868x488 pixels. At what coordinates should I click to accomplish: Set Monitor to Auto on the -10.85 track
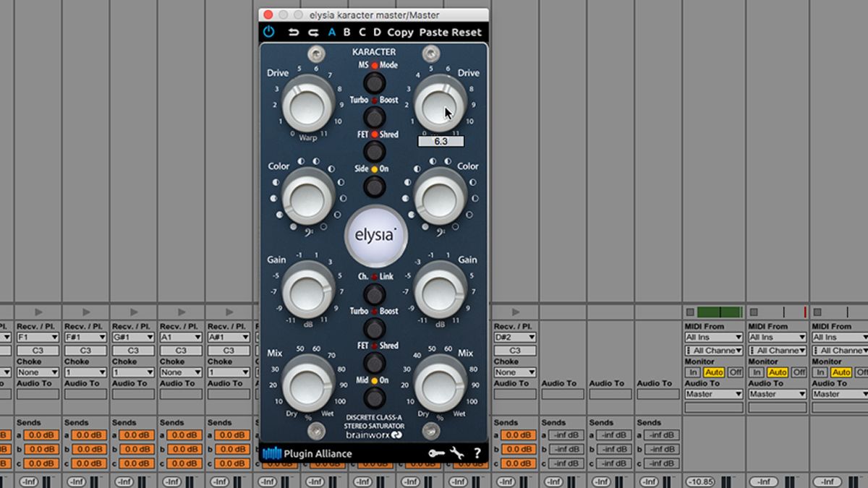point(713,372)
